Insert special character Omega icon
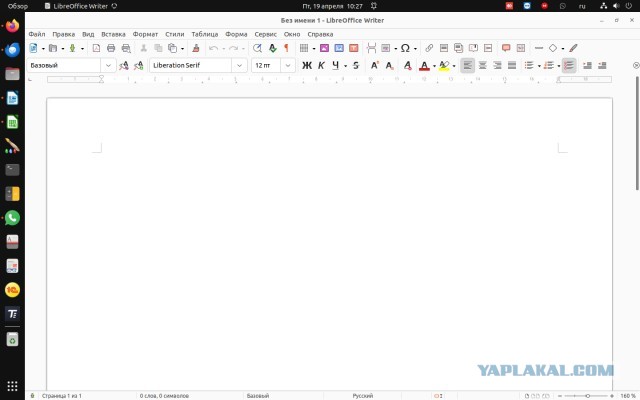 tap(405, 48)
